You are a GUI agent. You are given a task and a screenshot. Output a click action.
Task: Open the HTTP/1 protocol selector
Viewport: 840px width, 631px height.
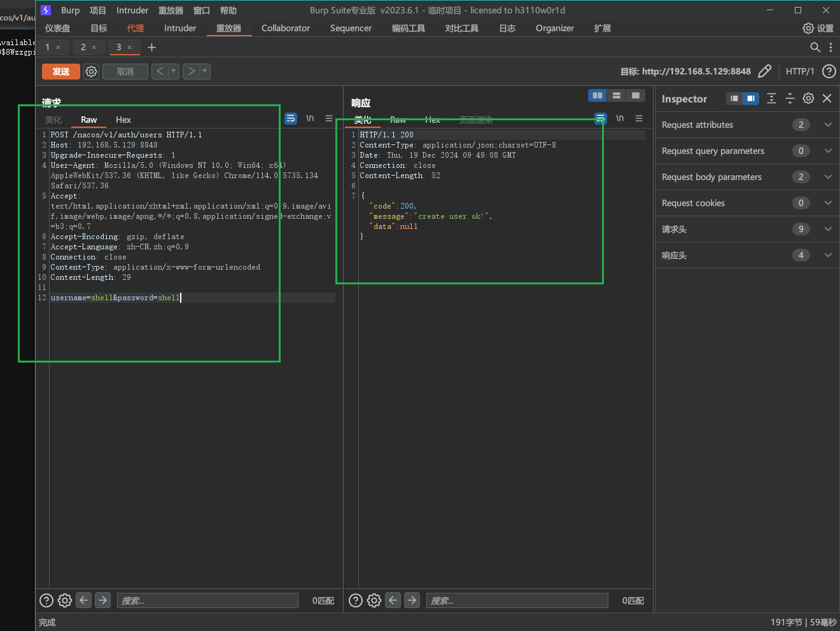(800, 71)
